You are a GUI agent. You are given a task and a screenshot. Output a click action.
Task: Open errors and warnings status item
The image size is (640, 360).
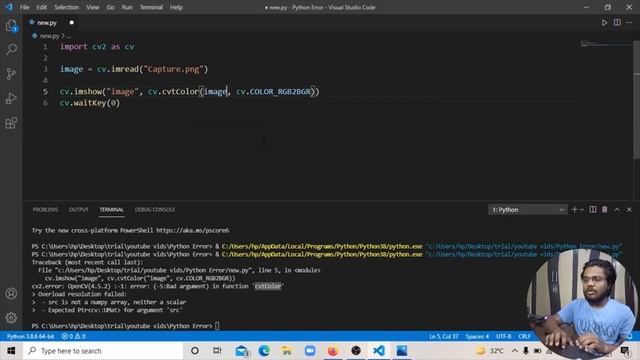pos(73,336)
